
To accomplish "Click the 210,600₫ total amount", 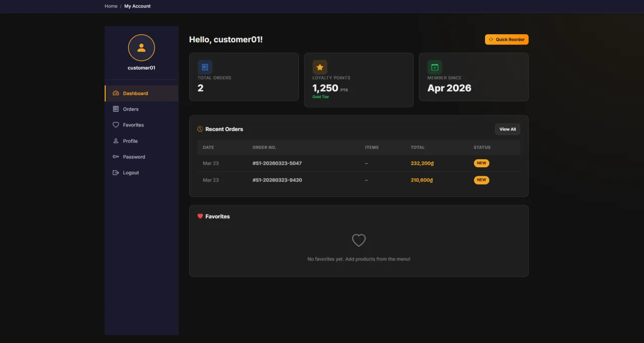I will coord(422,180).
